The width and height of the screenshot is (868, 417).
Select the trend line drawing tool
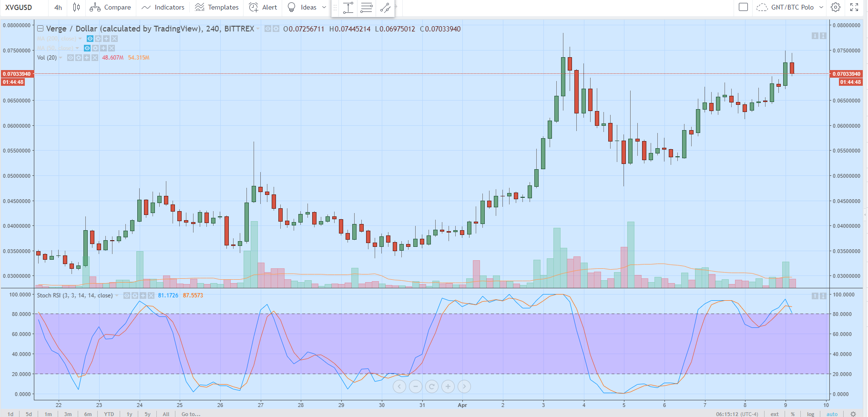click(x=385, y=7)
